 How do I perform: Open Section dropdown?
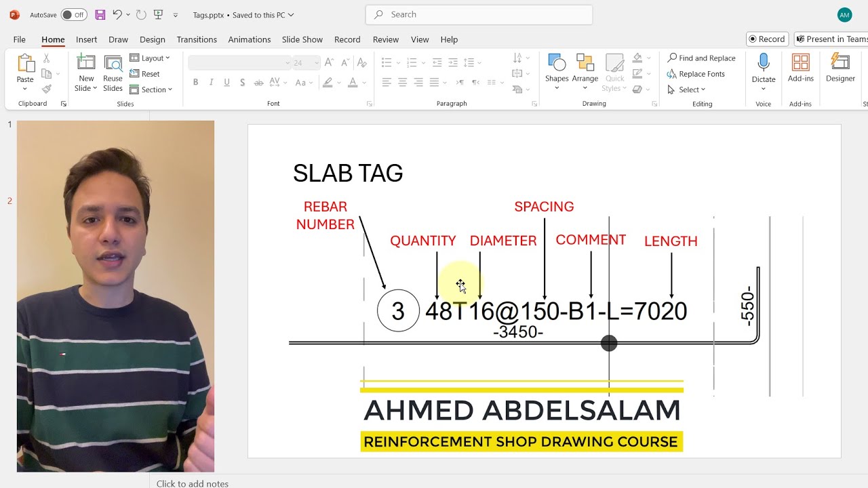click(151, 89)
